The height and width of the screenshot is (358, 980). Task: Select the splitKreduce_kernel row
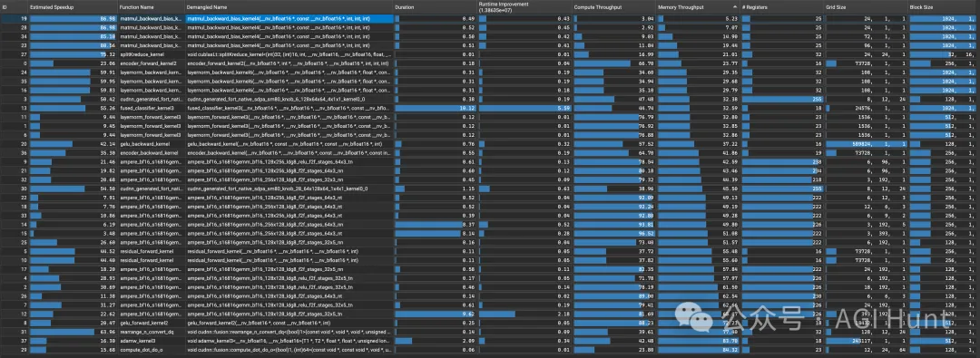[x=490, y=54]
